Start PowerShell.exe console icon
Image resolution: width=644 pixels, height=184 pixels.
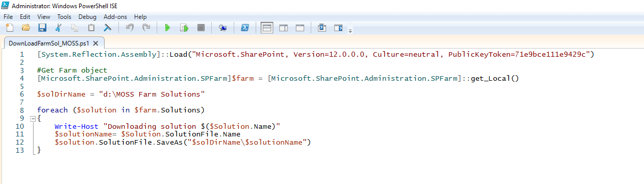pyautogui.click(x=244, y=28)
